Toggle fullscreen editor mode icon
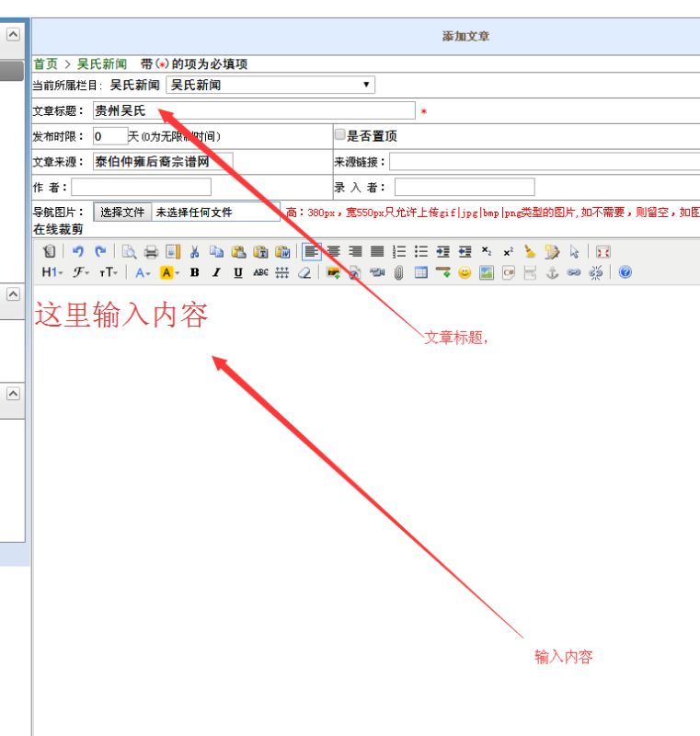This screenshot has height=736, width=700. tap(602, 251)
